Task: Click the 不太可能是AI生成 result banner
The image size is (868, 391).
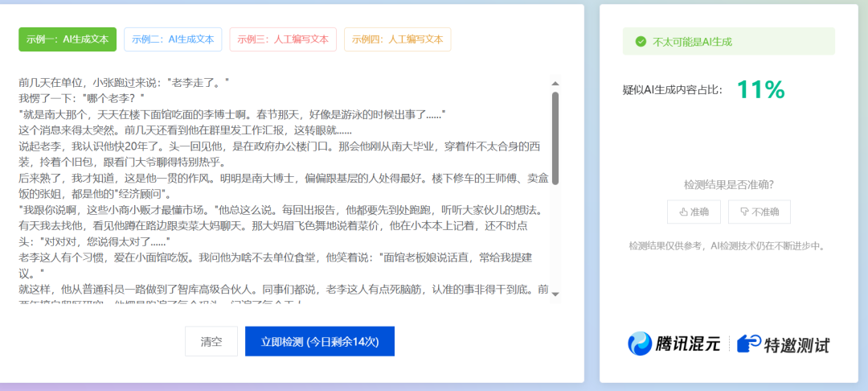Action: 728,42
